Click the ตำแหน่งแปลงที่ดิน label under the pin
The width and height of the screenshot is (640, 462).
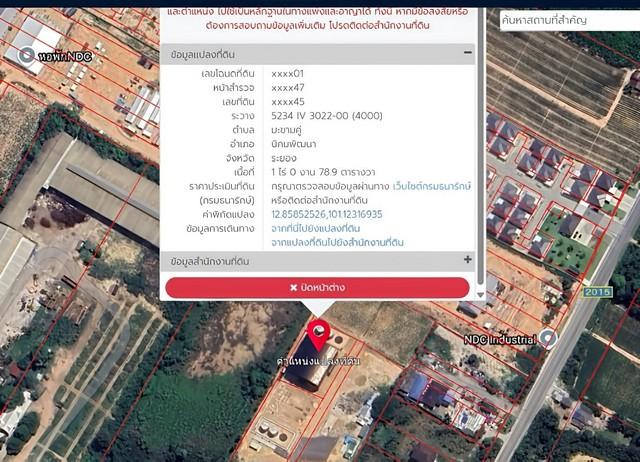tap(318, 359)
